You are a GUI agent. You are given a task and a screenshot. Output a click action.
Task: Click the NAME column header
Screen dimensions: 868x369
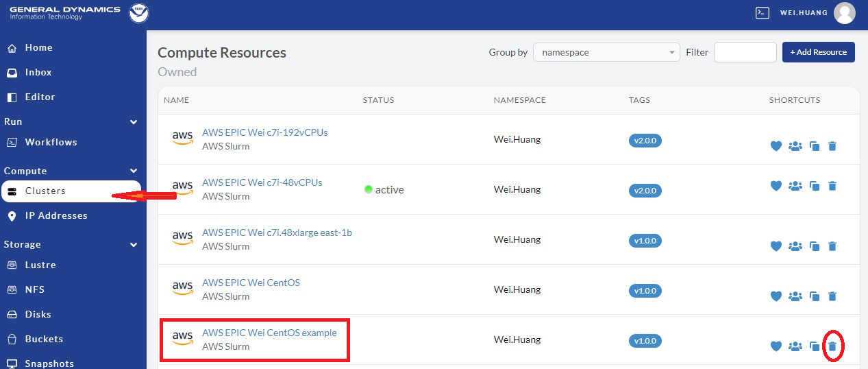(176, 100)
